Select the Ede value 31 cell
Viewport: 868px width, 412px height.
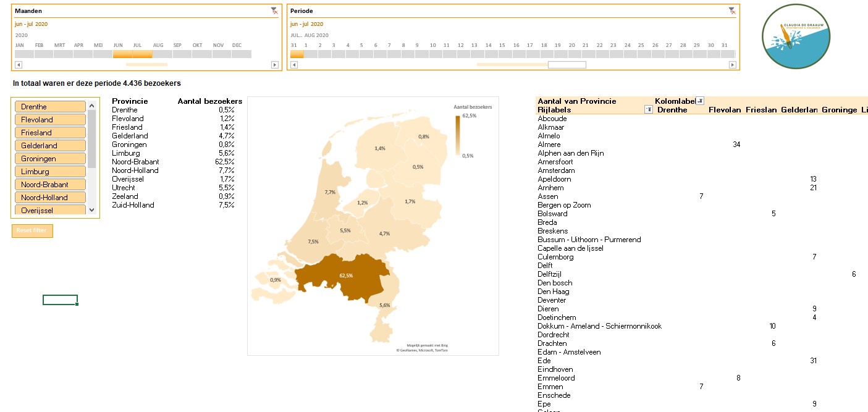pyautogui.click(x=813, y=361)
